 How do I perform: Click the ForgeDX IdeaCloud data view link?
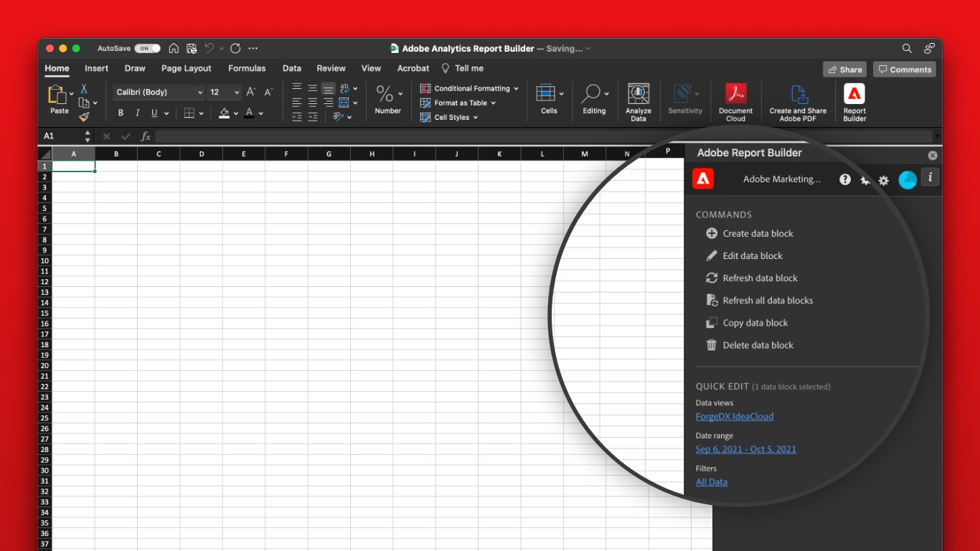tap(734, 416)
